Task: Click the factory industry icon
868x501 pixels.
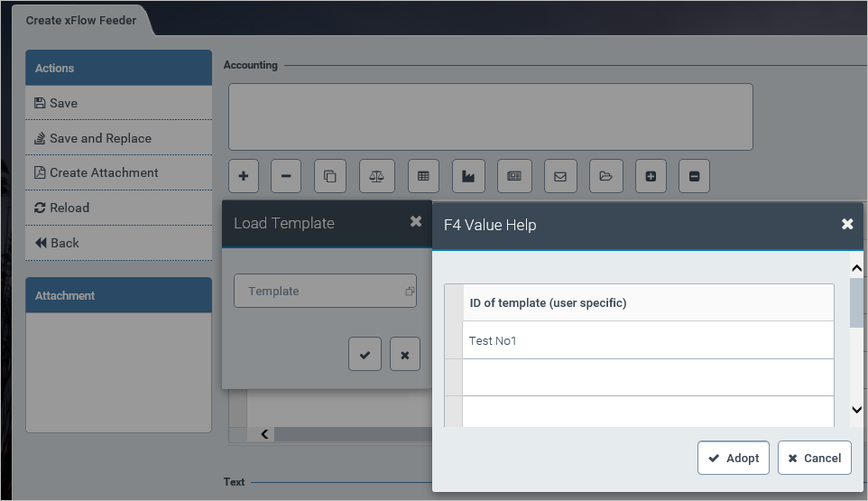Action: point(468,177)
